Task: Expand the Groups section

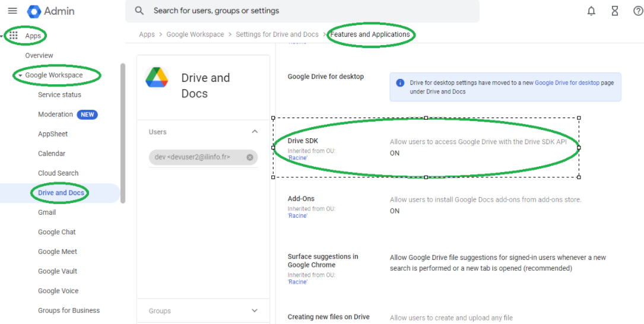Action: (x=255, y=310)
